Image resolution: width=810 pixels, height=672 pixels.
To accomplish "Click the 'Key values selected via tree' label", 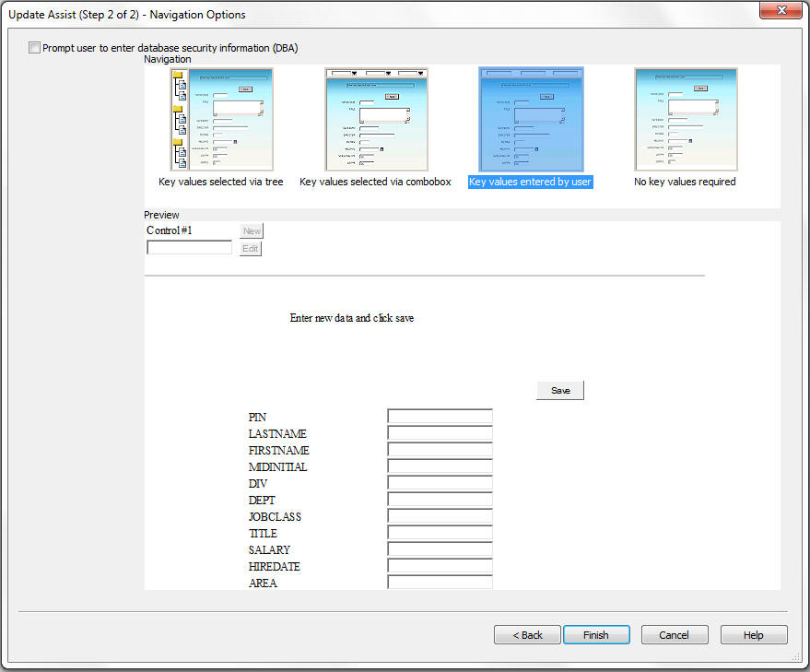I will (x=221, y=183).
